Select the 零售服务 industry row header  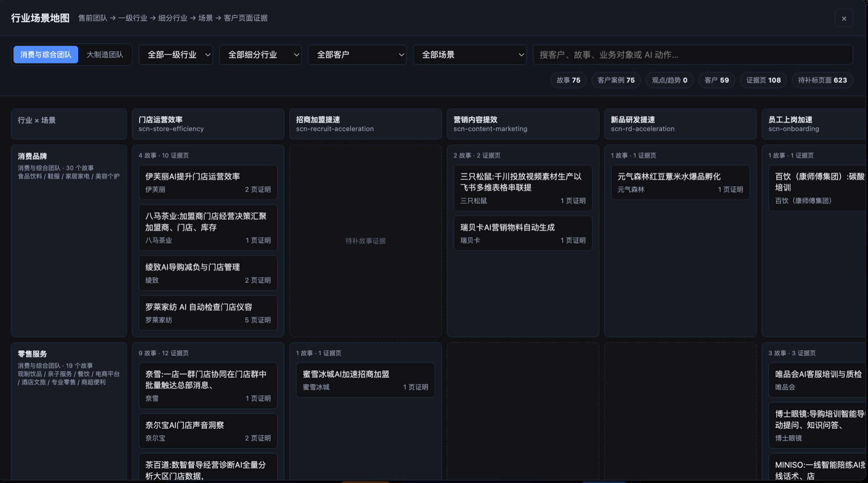(x=69, y=411)
